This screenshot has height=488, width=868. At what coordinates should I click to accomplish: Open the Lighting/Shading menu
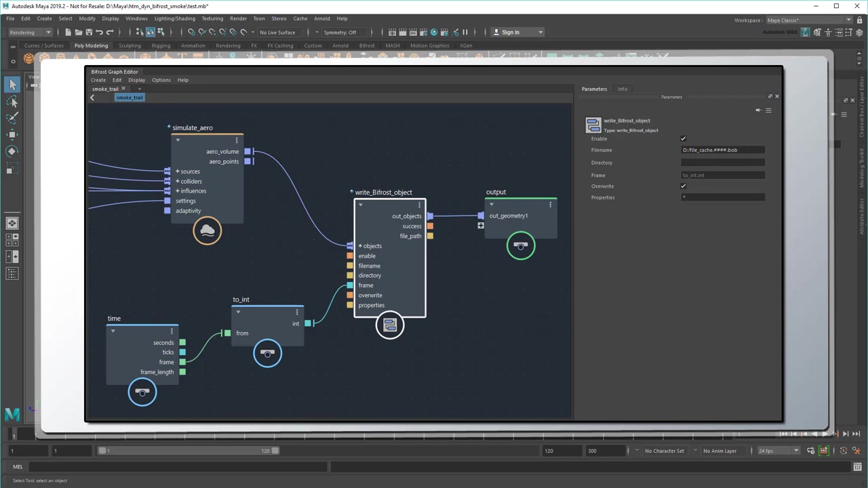pyautogui.click(x=174, y=18)
